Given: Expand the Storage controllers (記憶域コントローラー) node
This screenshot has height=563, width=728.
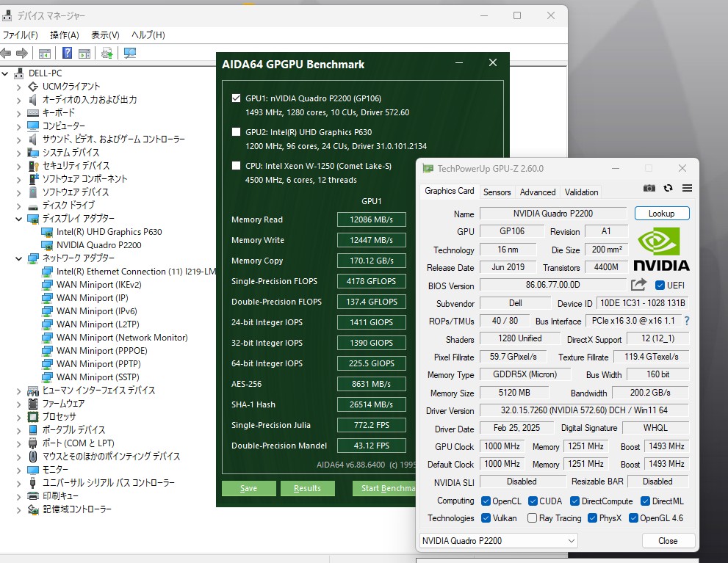Looking at the screenshot, I should pos(18,509).
